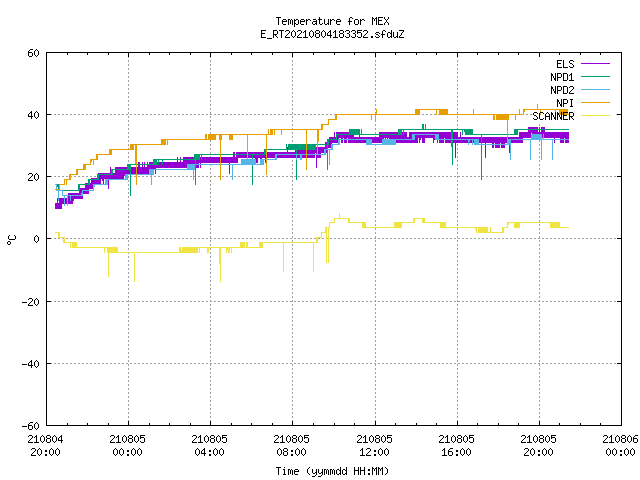This screenshot has width=640, height=480.
Task: Click the NPD1 legend label
Action: [x=562, y=77]
